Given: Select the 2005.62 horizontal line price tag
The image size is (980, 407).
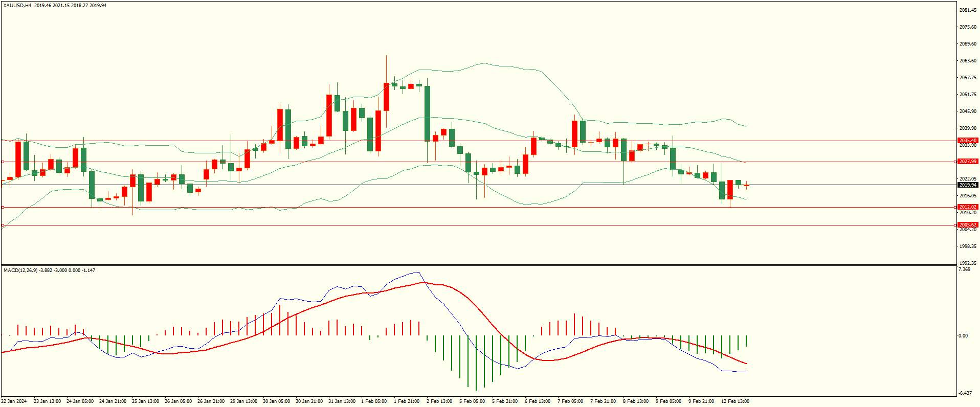Looking at the screenshot, I should (x=968, y=225).
